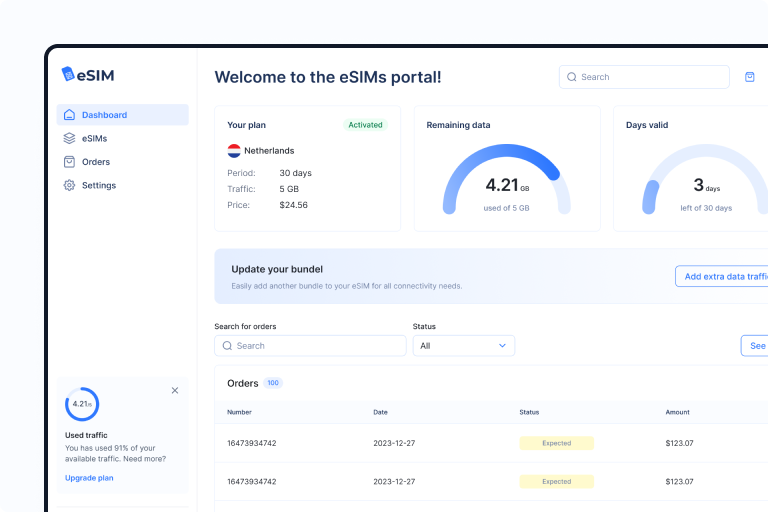Click the Welcome to the eSIMs portal heading
Screen dimensions: 768x512
click(328, 77)
